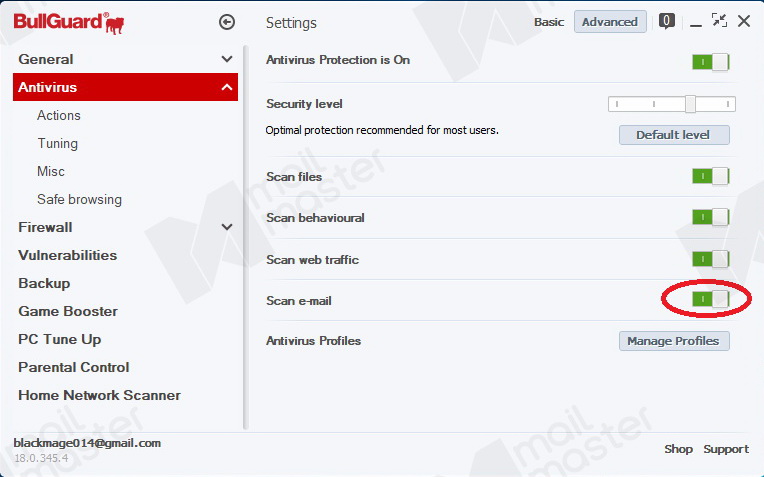764x477 pixels.
Task: Select Backup in the sidebar
Action: pos(44,284)
